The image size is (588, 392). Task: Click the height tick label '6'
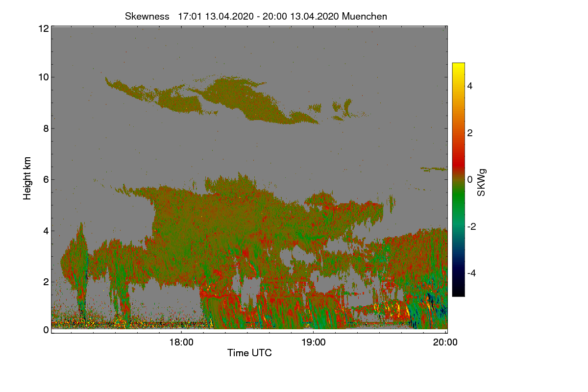pyautogui.click(x=46, y=179)
